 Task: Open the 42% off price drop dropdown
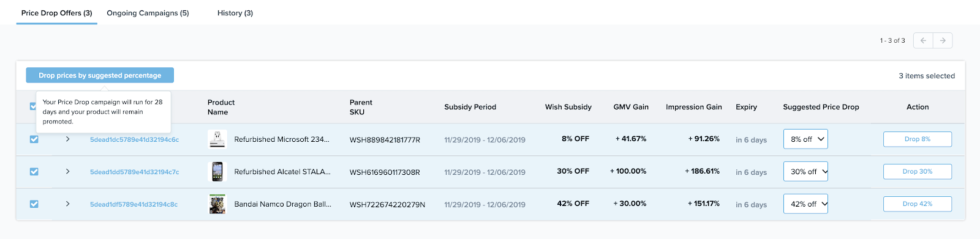pyautogui.click(x=805, y=204)
